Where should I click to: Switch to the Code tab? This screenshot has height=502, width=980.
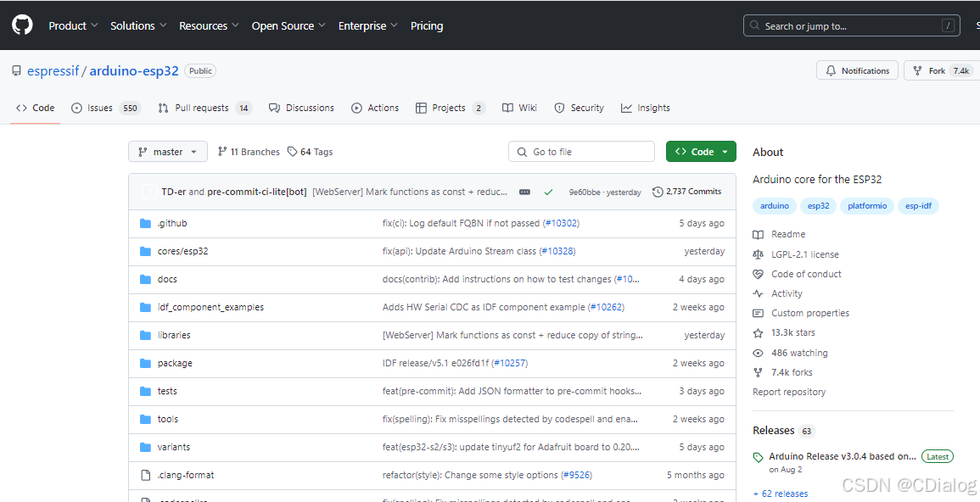[36, 108]
